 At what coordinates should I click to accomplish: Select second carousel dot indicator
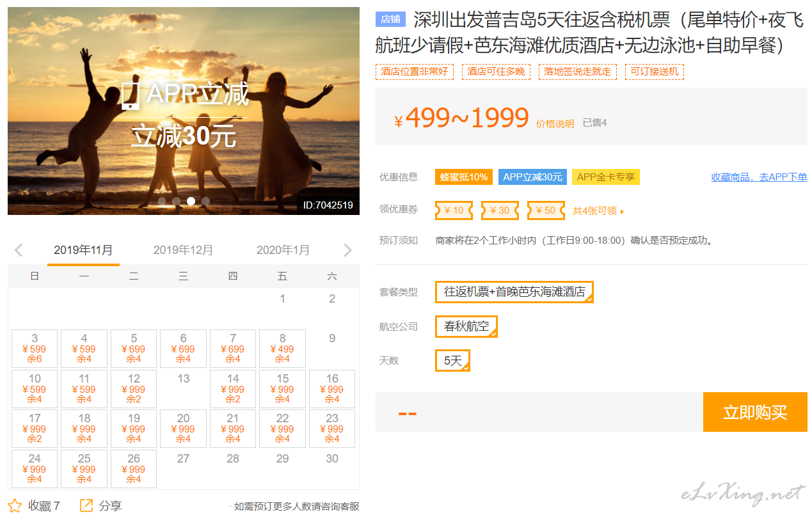pyautogui.click(x=177, y=201)
